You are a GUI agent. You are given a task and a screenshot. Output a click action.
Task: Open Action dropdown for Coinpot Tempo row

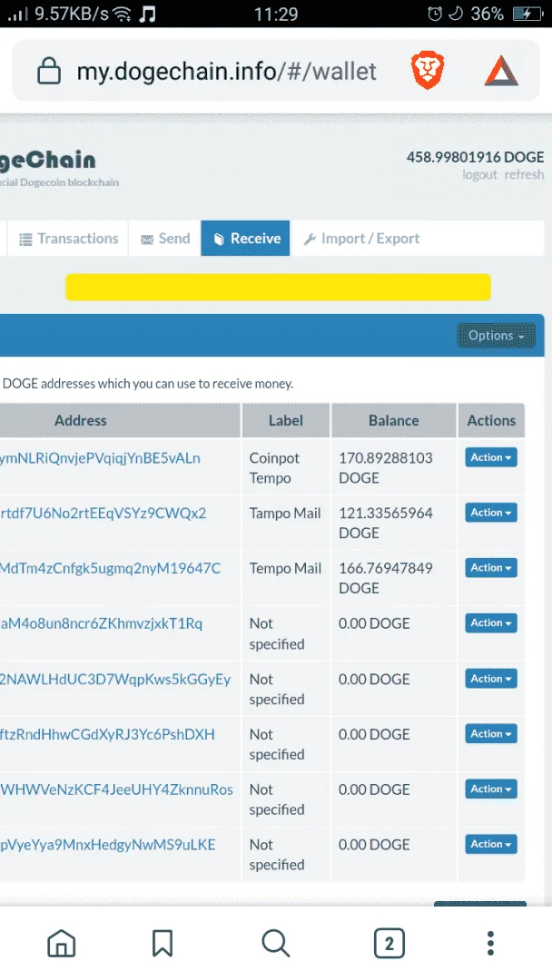(491, 457)
